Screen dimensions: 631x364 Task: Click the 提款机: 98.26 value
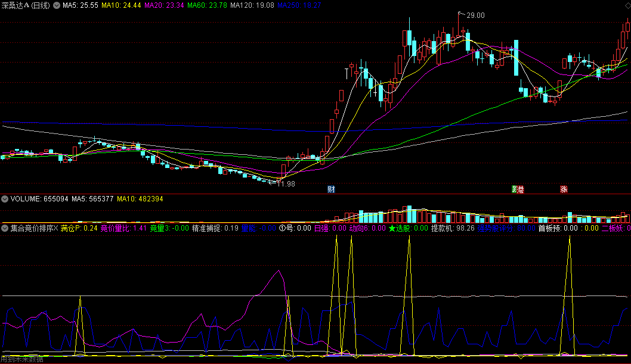(x=453, y=228)
